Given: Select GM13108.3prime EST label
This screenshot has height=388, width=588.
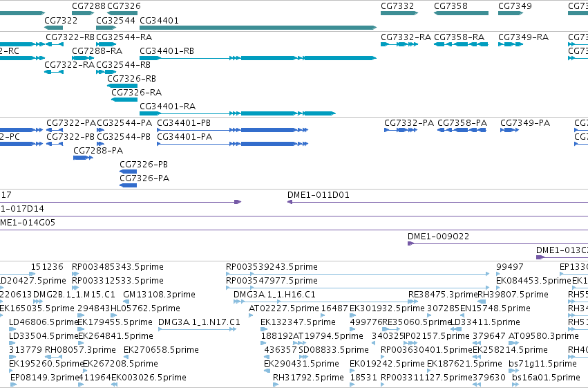Looking at the screenshot, I should pyautogui.click(x=159, y=295).
